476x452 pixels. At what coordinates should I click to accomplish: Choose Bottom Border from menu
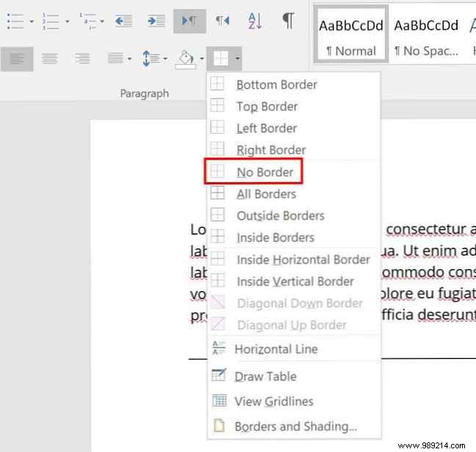point(294,85)
